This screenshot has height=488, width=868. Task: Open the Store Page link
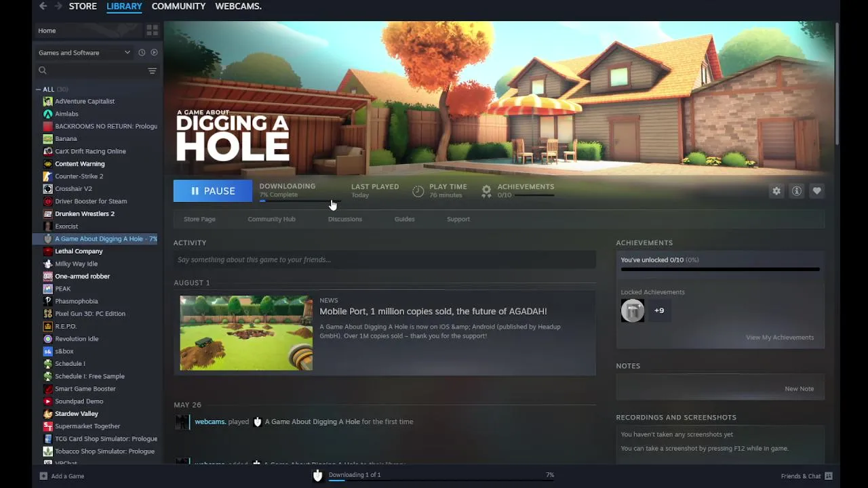point(199,219)
